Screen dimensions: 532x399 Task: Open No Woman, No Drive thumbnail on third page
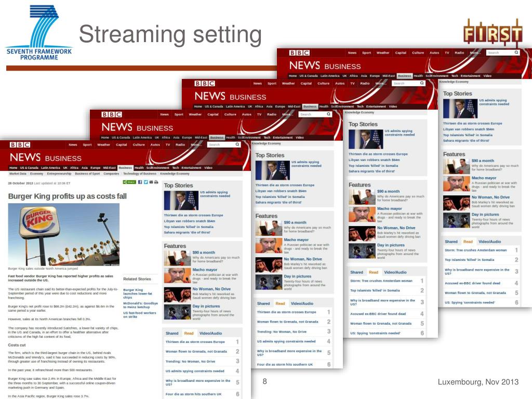(362, 233)
